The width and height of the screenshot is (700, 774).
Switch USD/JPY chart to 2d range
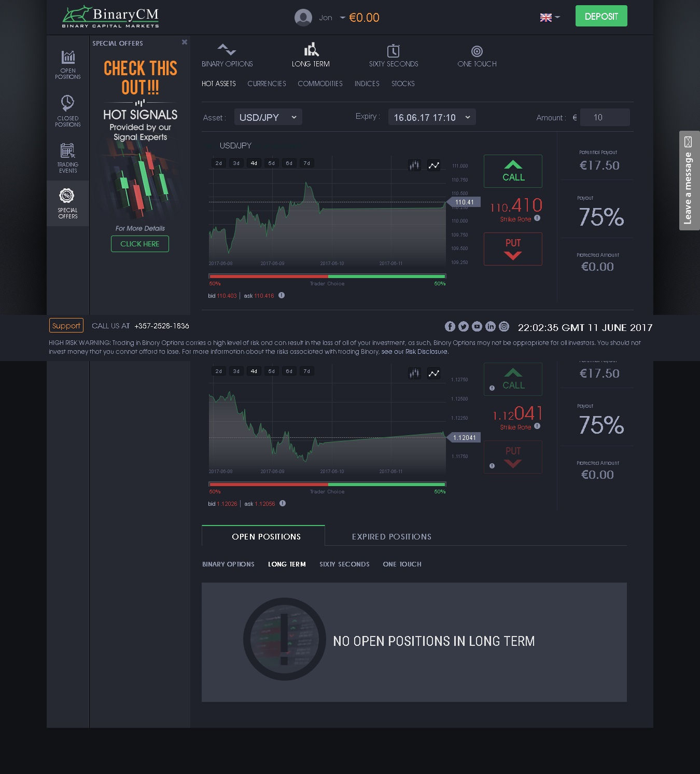[218, 162]
